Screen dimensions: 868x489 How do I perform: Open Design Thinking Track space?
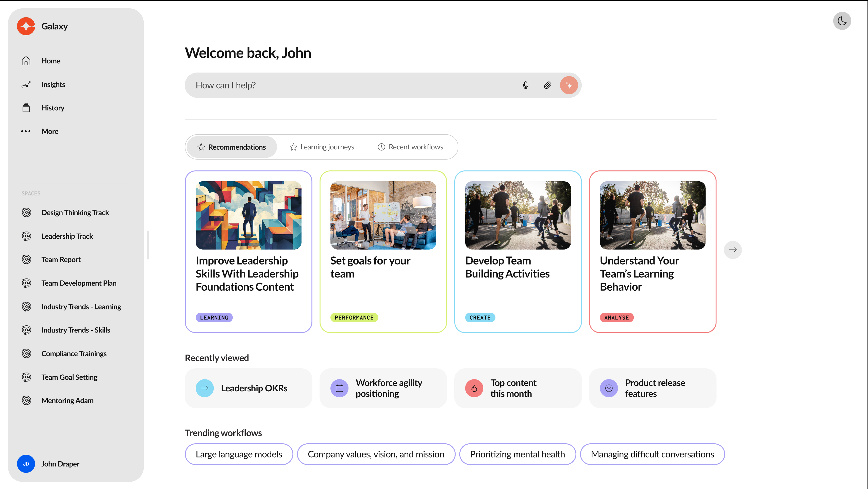(x=75, y=213)
